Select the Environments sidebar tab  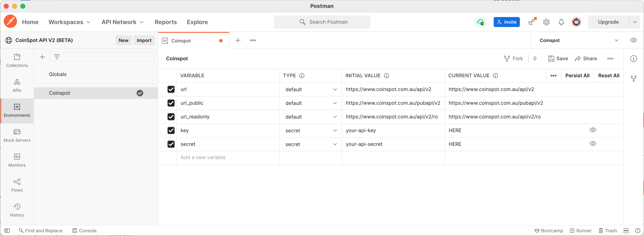(x=17, y=111)
